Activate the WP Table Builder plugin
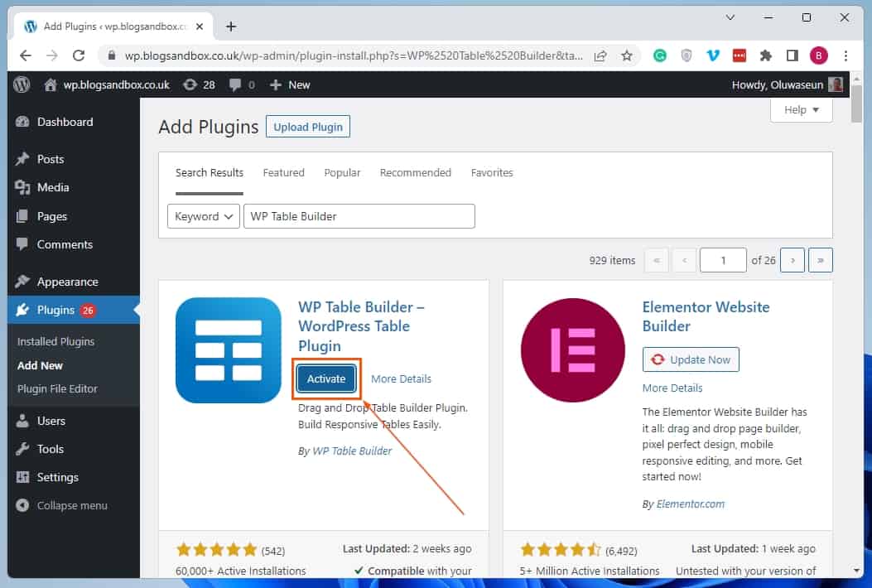The height and width of the screenshot is (588, 872). coord(326,378)
